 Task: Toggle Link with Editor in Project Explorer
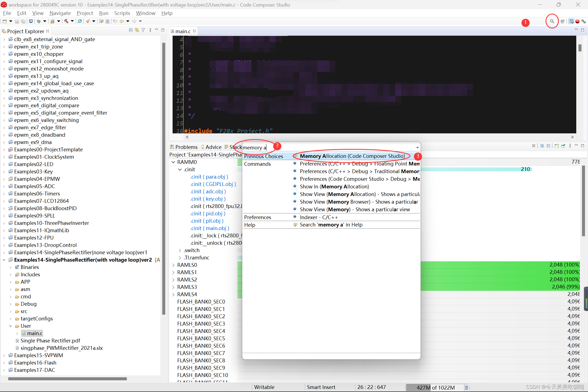coord(137,30)
